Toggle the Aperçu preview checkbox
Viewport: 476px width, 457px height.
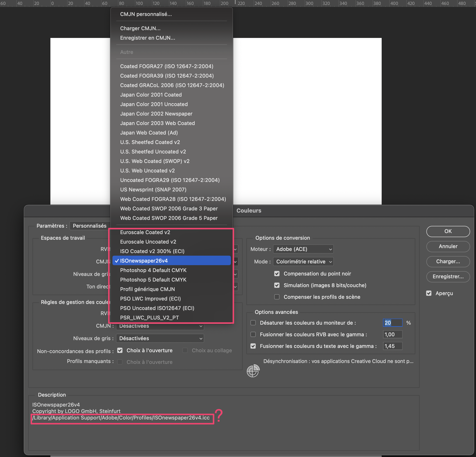coord(429,293)
